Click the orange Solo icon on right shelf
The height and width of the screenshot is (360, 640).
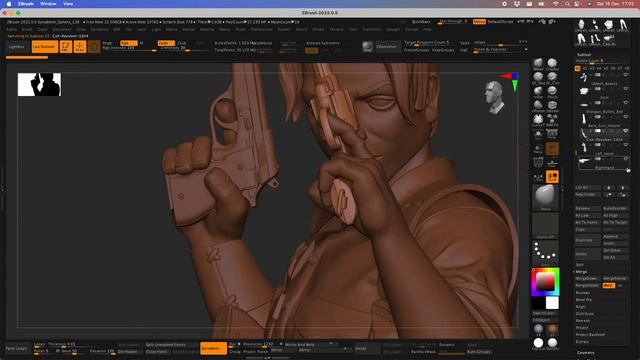click(x=552, y=177)
